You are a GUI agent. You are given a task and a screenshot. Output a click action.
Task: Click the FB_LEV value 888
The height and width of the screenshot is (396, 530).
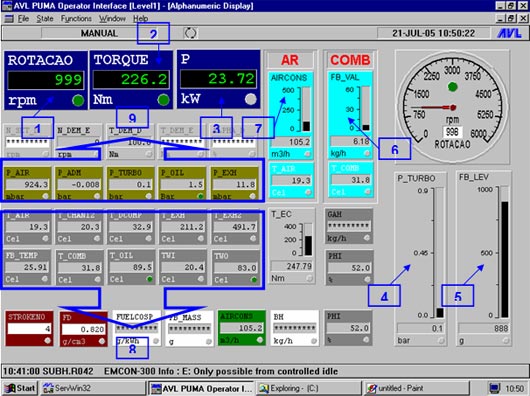(x=483, y=328)
